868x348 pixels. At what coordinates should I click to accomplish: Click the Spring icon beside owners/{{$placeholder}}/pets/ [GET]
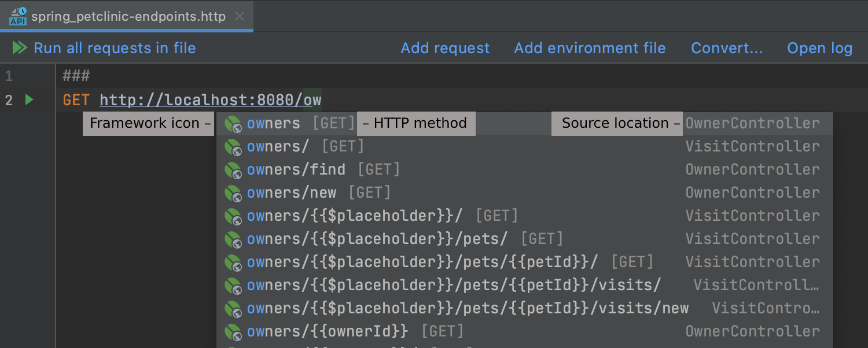tap(233, 239)
